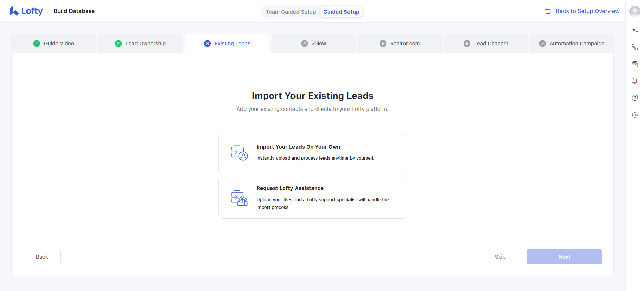Click Back to Setup Overview link
This screenshot has height=291, width=644.
pyautogui.click(x=582, y=11)
